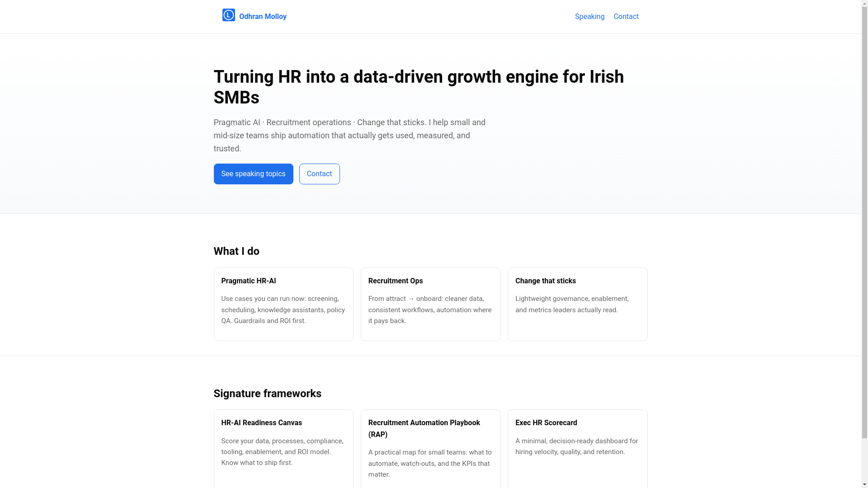Open the Odhran Molloy home link
868x488 pixels.
click(x=254, y=16)
